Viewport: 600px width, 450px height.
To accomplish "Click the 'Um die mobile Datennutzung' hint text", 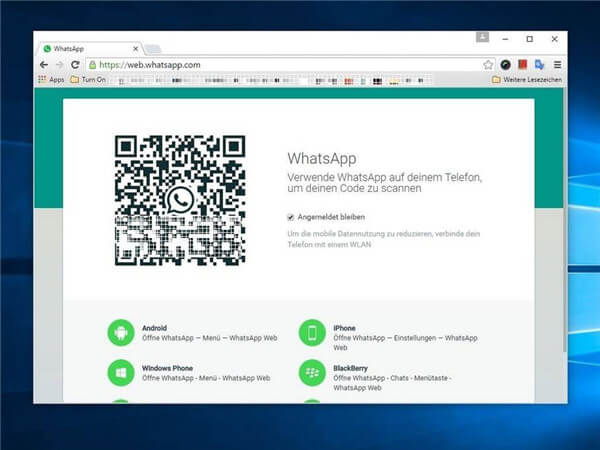I will [x=383, y=239].
